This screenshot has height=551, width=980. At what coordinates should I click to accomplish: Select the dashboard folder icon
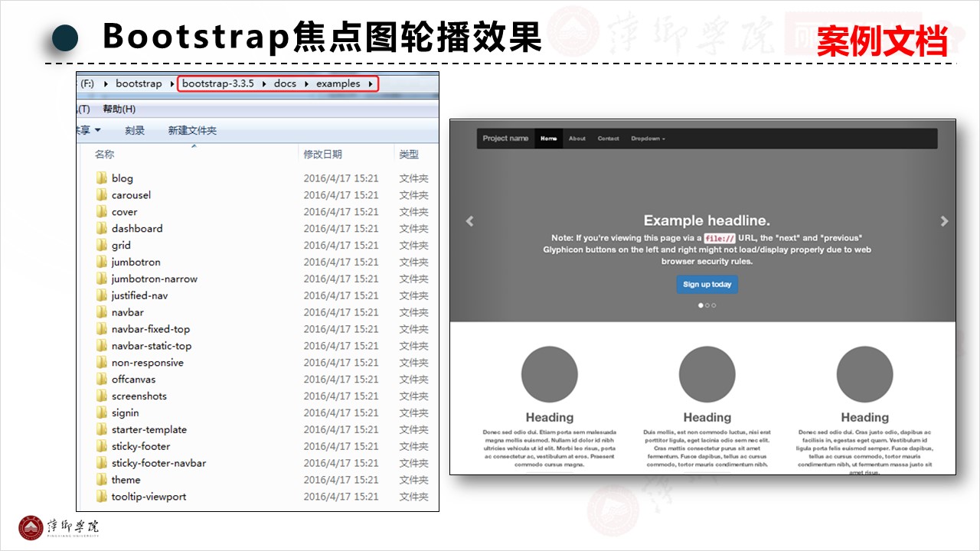[102, 229]
